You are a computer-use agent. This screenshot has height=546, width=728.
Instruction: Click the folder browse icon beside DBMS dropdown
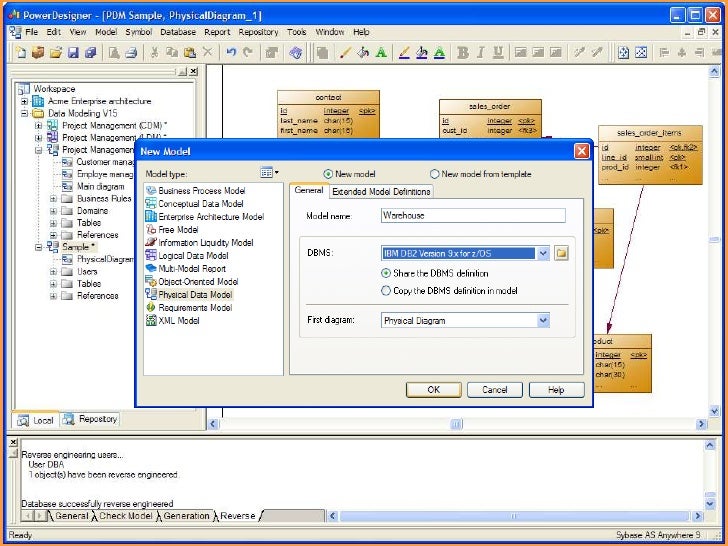[561, 253]
